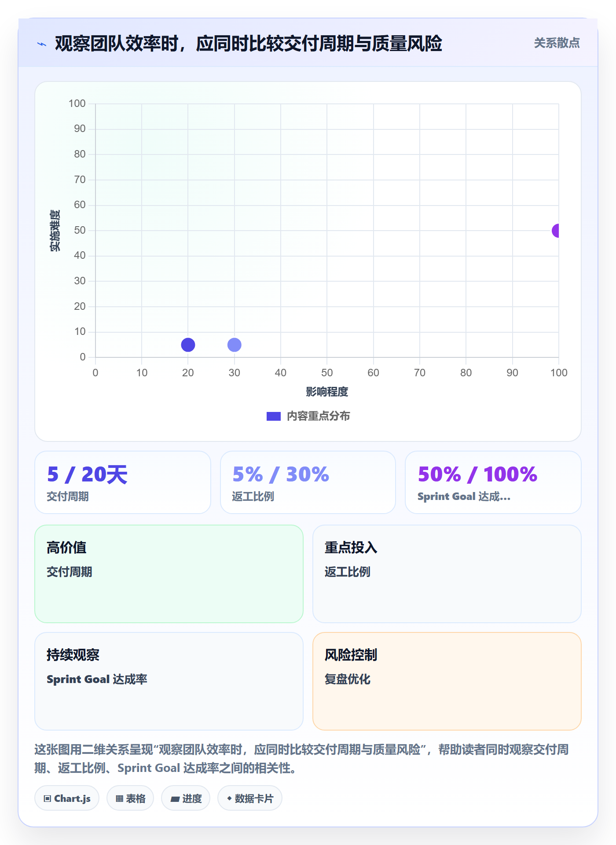Click the Sprint Goal 达成率 text in 持续观察
Screen dimensions: 616x845
(x=97, y=679)
